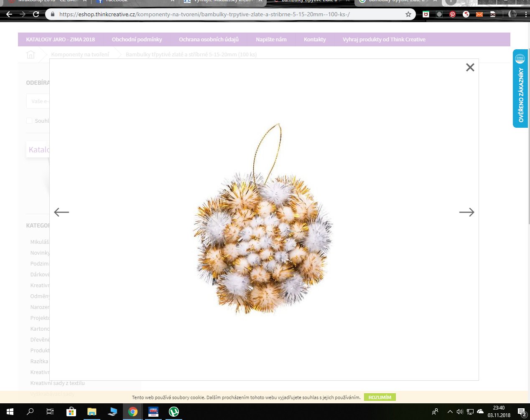The height and width of the screenshot is (420, 530).
Task: Open the KATALOGY JARO - ZIMA 2018 menu
Action: [60, 40]
